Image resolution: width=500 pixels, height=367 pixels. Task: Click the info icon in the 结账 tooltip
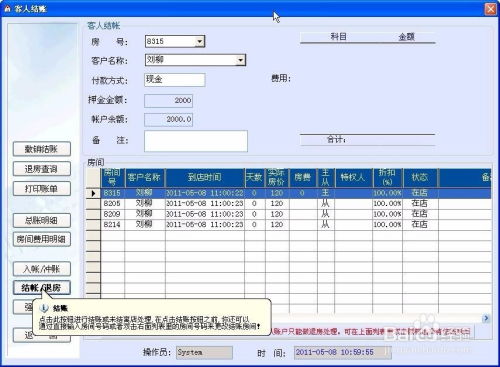[44, 308]
